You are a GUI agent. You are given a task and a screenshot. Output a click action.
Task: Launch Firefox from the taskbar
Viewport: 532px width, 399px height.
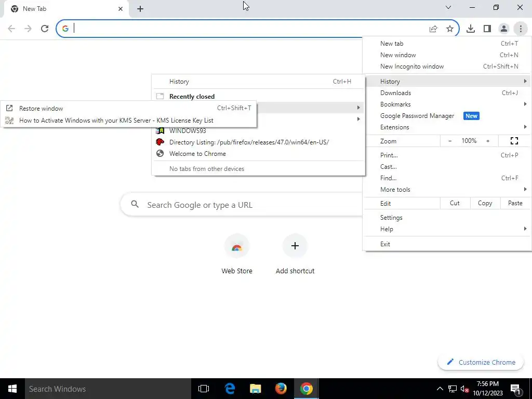[281, 389]
